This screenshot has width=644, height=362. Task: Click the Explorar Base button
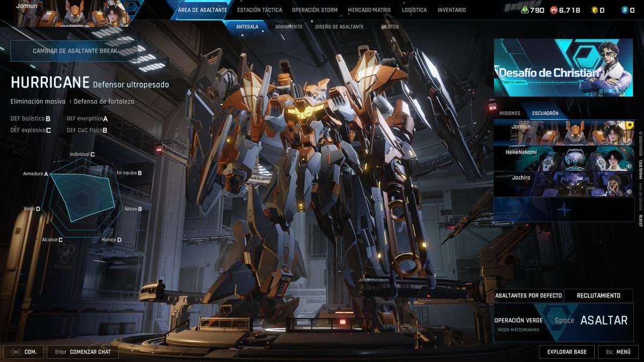point(567,352)
